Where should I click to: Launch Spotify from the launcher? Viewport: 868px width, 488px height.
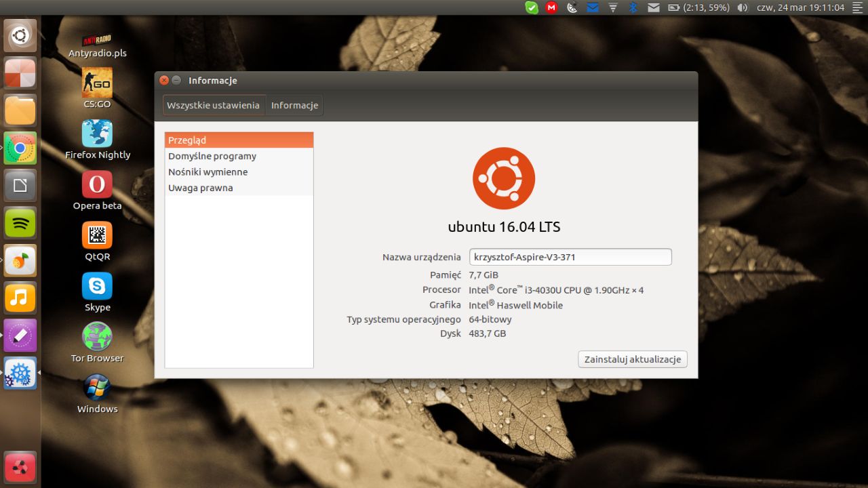[20, 223]
